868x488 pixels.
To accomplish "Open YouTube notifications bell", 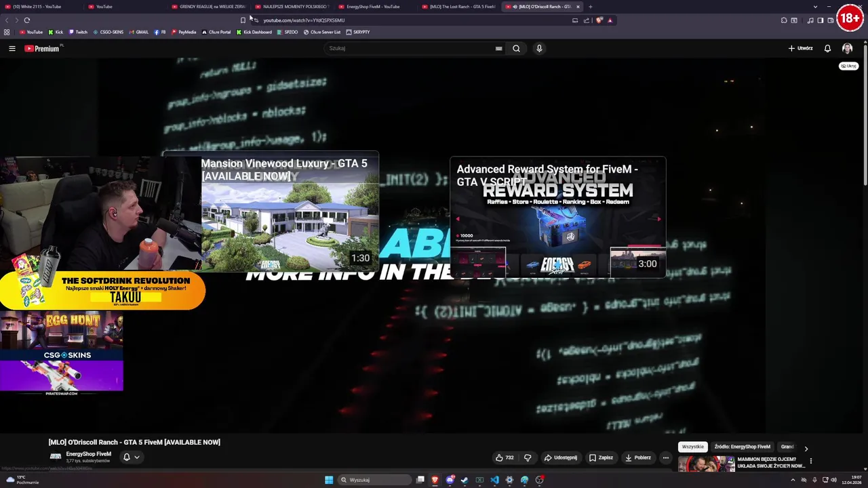I will click(x=827, y=48).
